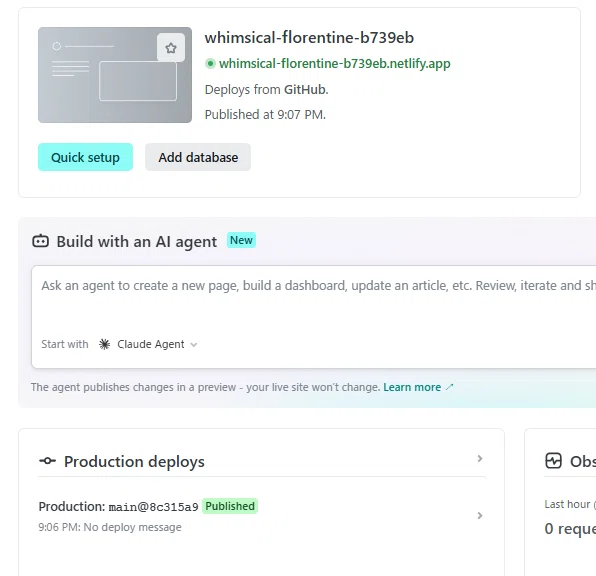This screenshot has width=596, height=576.
Task: Click the external link arrow after Learn more
Action: click(x=450, y=387)
